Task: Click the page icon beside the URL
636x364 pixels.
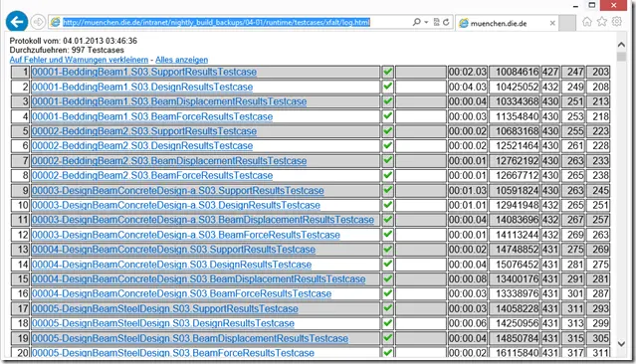Action: click(x=55, y=22)
